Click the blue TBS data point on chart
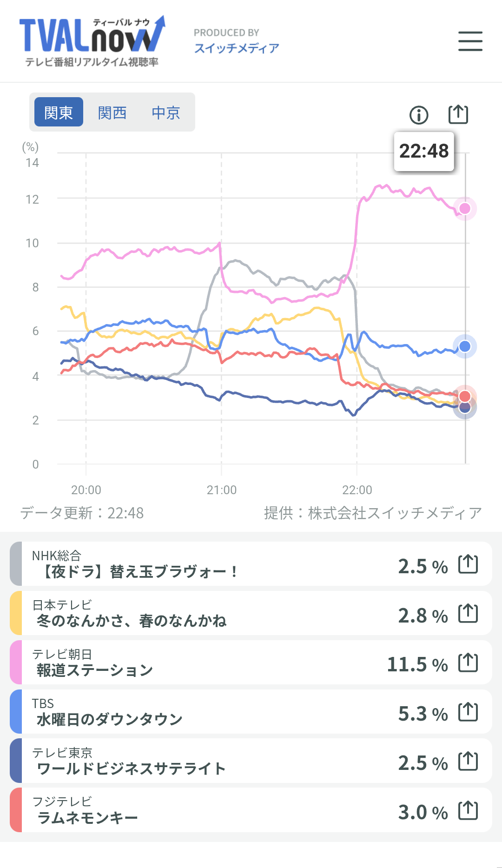Screen dimensions: 502x868 (x=465, y=346)
